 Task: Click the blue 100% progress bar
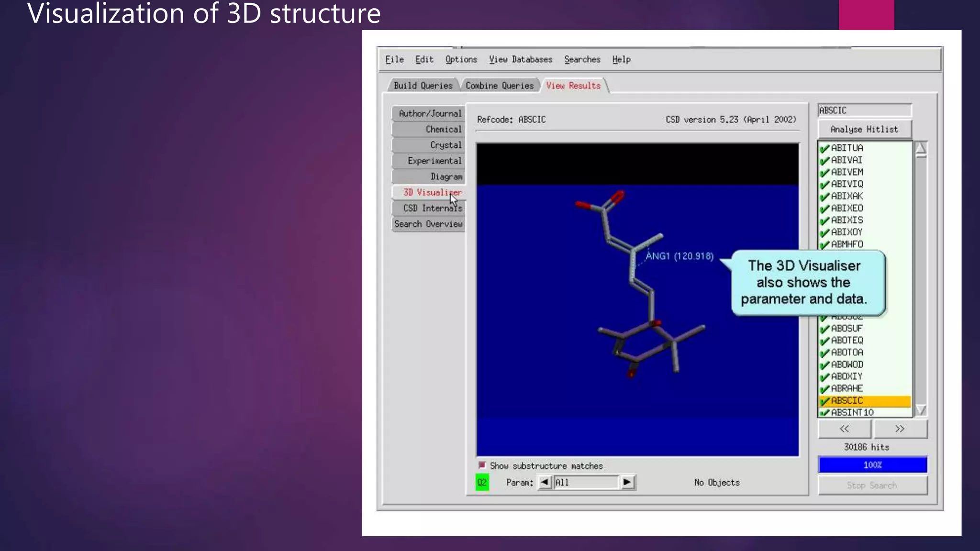click(872, 465)
